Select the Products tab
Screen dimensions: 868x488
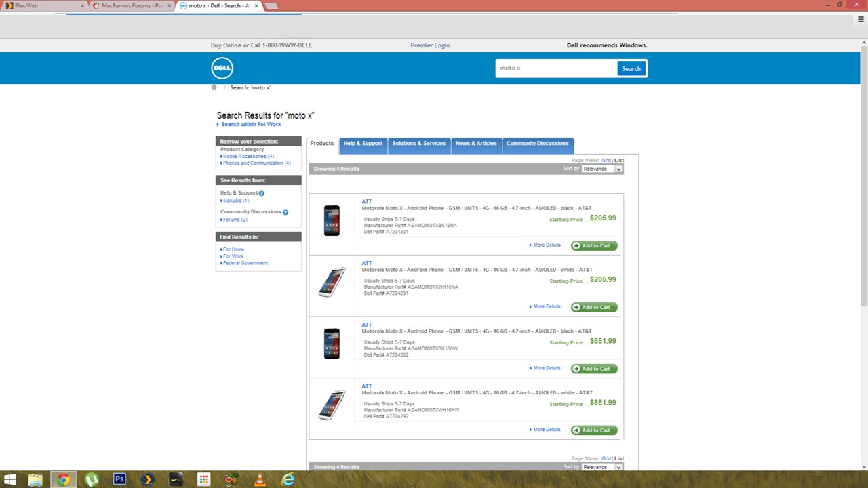point(322,144)
